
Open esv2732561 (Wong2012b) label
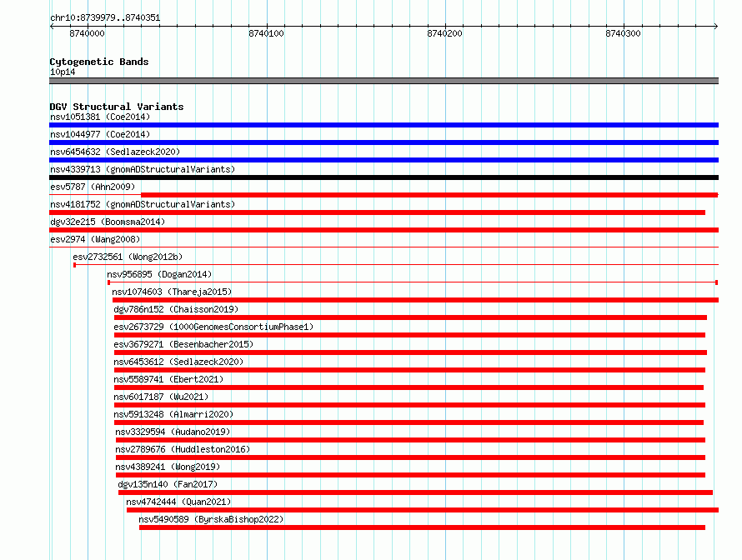pyautogui.click(x=128, y=257)
